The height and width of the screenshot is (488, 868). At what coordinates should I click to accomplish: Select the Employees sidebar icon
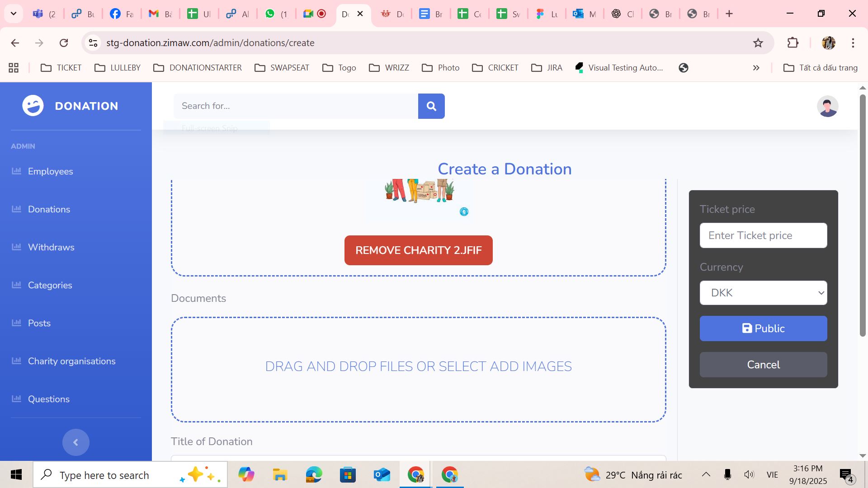click(x=16, y=171)
